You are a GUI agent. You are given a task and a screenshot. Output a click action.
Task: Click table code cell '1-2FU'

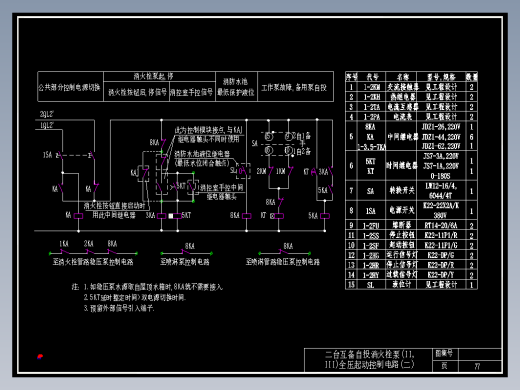point(371,226)
